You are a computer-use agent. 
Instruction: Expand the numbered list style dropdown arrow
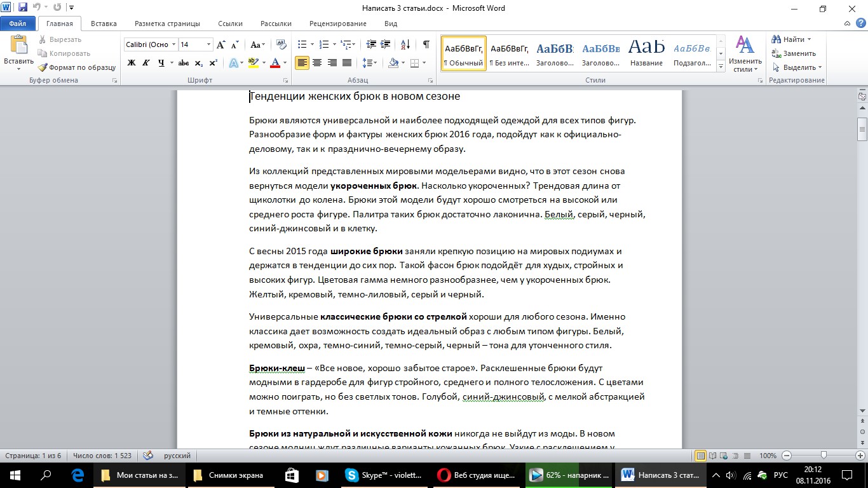[x=334, y=44]
